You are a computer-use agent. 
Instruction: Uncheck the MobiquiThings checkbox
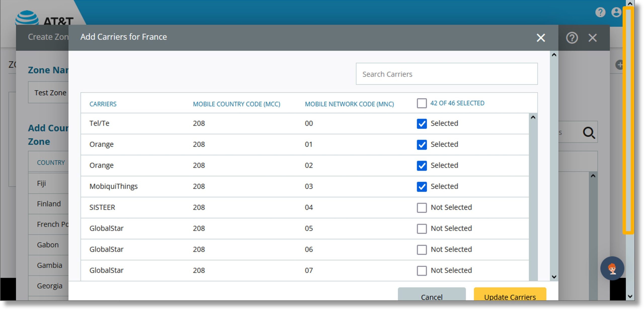coord(422,187)
